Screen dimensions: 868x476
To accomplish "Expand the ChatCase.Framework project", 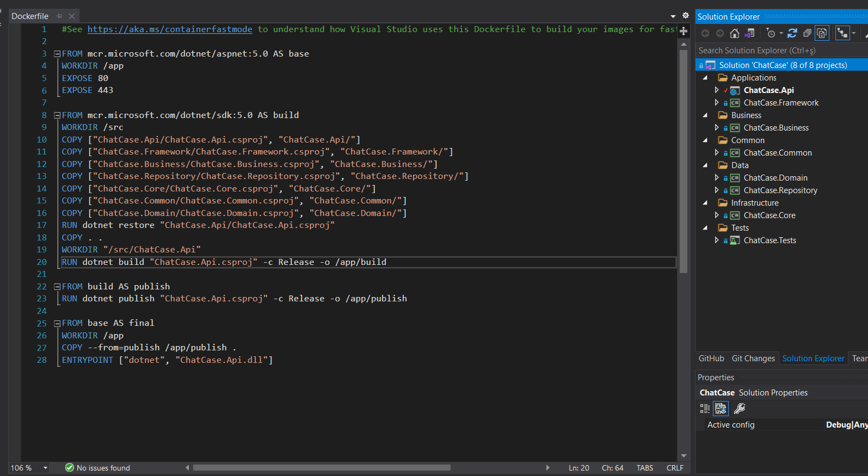I will pos(717,103).
